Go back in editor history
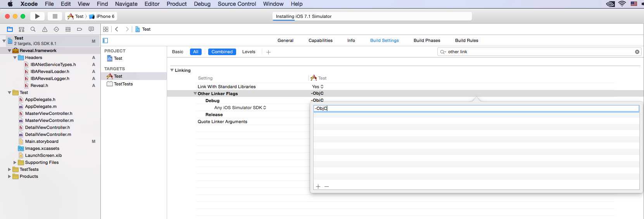This screenshot has width=644, height=219. click(x=117, y=29)
